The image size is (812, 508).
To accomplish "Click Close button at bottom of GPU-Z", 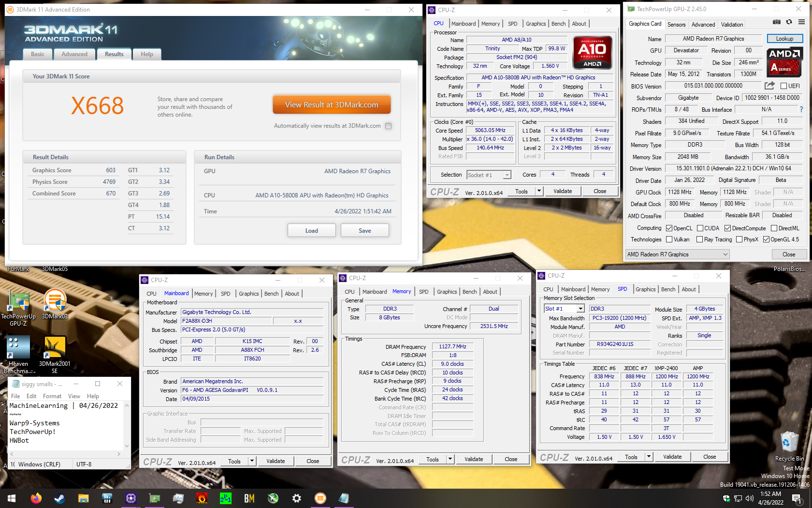I will click(788, 254).
